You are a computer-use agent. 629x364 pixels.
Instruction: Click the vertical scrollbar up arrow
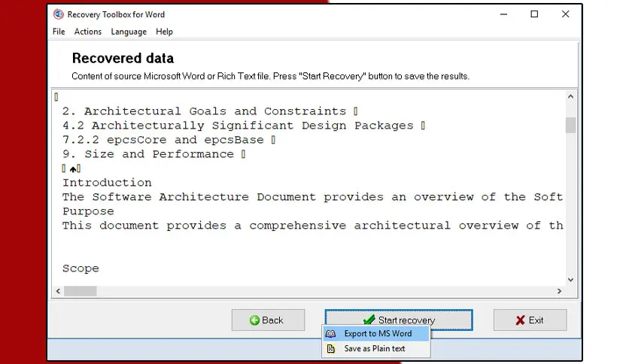(x=570, y=96)
